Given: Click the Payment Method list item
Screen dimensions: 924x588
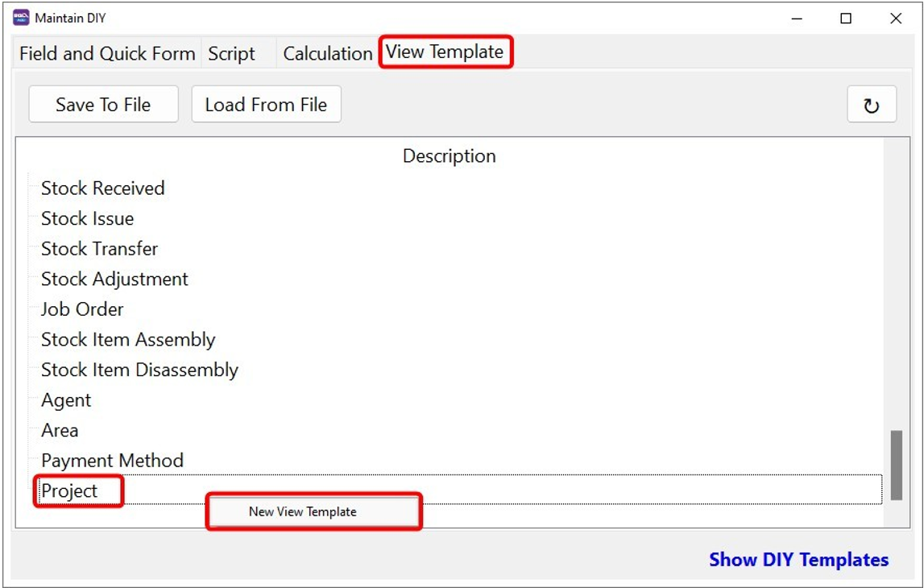Looking at the screenshot, I should (x=113, y=461).
